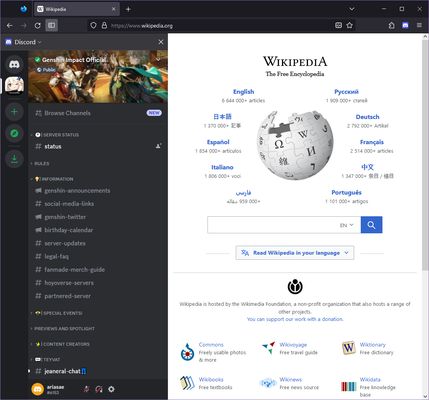Open Browse Channels
The height and width of the screenshot is (400, 429).
98,113
